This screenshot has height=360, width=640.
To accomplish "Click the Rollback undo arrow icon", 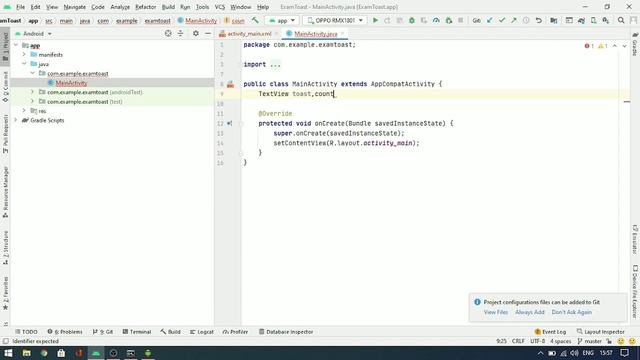I will (539, 20).
